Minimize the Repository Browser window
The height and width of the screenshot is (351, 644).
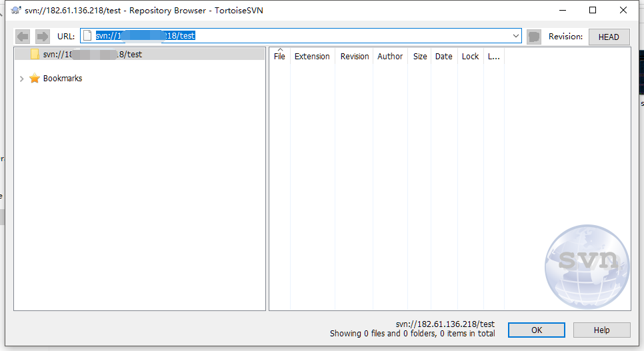click(563, 10)
